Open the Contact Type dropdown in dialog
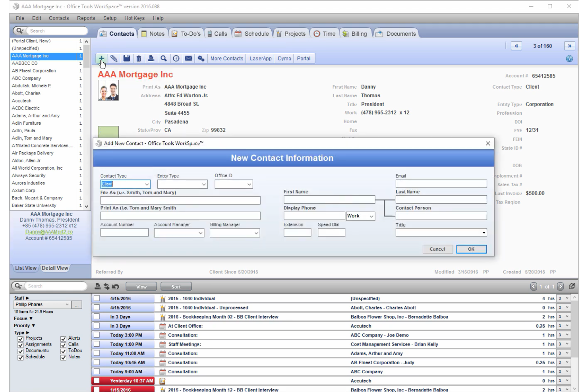Image resolution: width=588 pixels, height=392 pixels. point(147,184)
